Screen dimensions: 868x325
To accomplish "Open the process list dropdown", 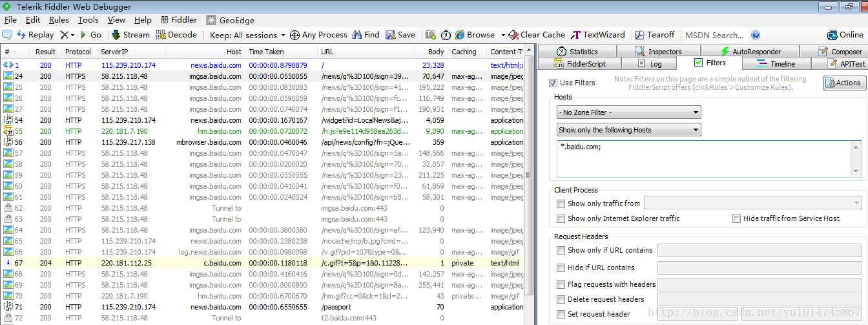I will [753, 204].
